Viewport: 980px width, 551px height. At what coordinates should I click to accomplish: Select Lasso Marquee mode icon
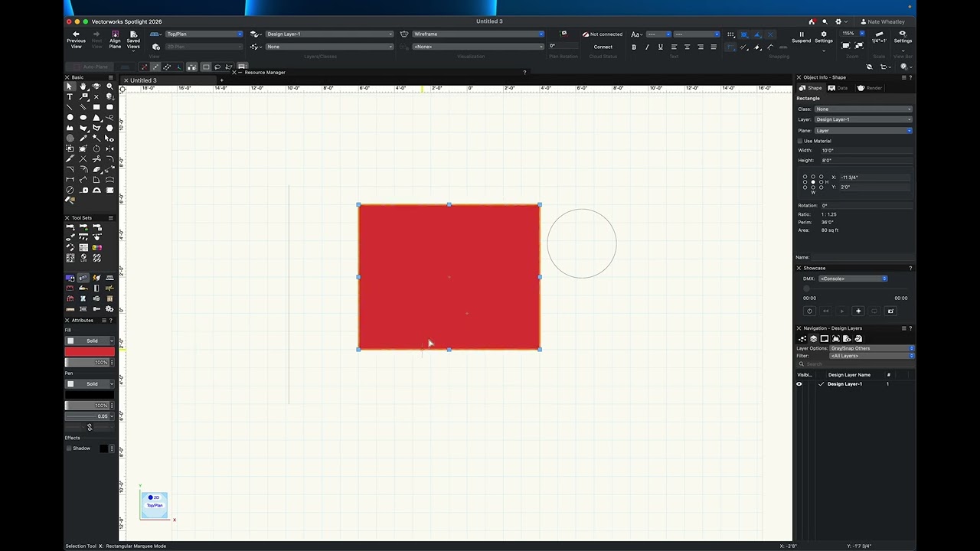point(217,67)
